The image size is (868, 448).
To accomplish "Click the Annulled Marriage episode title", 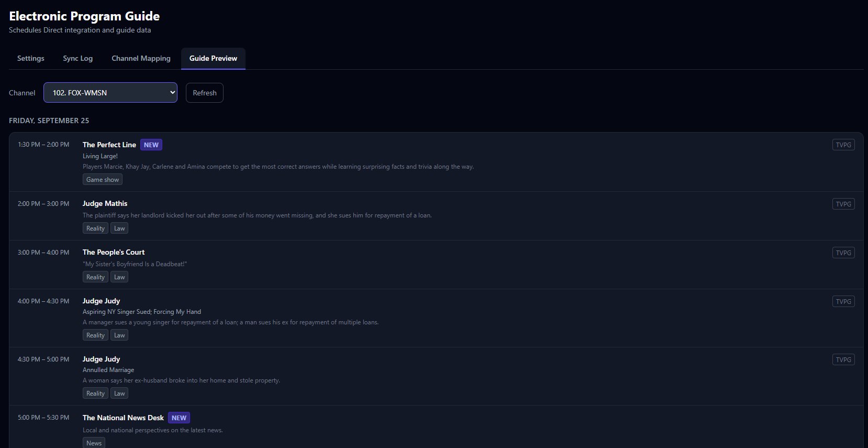I will click(108, 370).
